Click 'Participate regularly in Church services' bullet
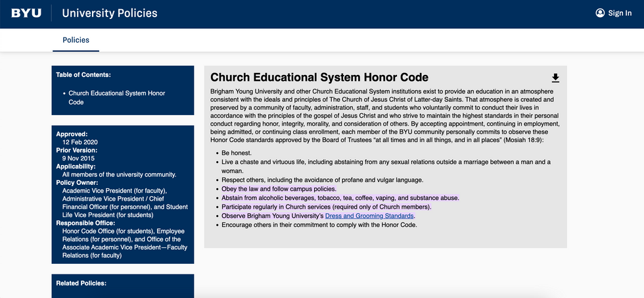Viewport: 644px width, 298px height. [x=327, y=207]
